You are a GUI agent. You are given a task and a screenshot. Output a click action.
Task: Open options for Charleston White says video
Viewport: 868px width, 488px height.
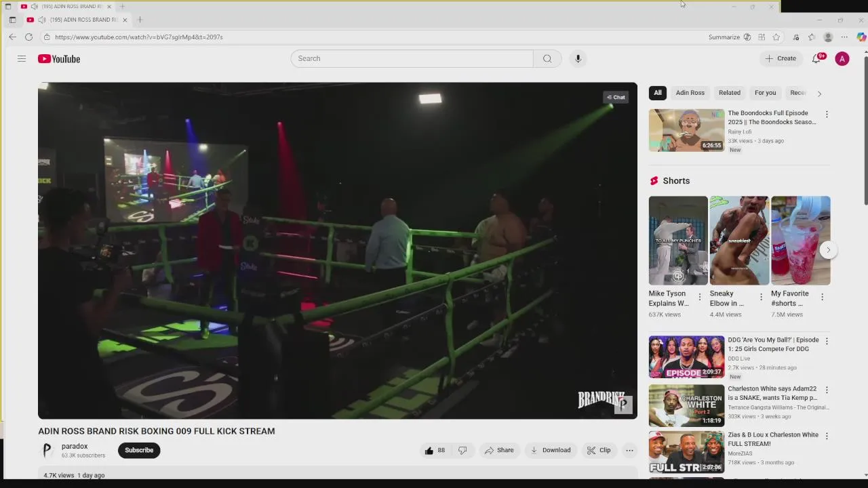point(827,390)
